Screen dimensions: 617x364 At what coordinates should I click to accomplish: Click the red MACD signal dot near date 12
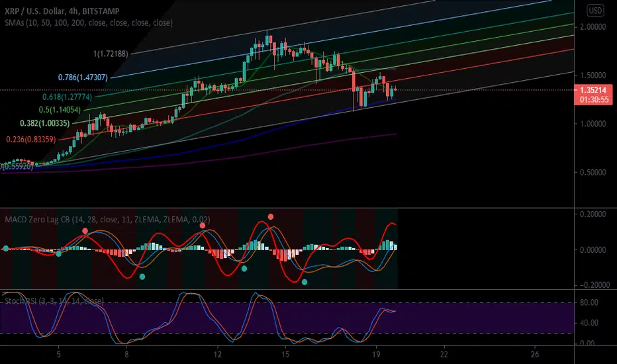coord(203,226)
